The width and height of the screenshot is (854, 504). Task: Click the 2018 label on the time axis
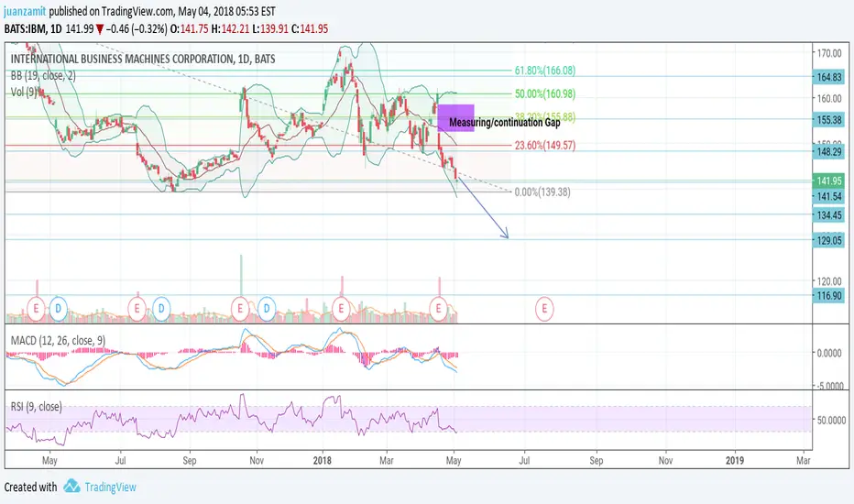tap(322, 460)
